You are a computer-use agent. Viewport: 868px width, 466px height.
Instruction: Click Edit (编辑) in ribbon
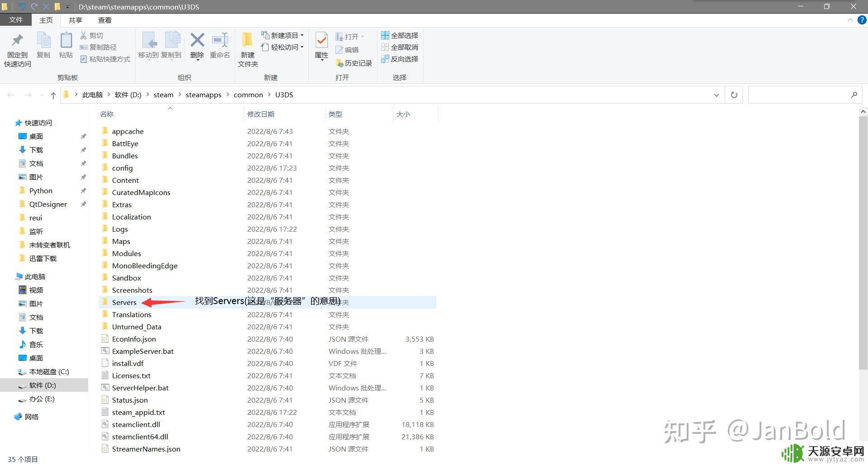347,50
